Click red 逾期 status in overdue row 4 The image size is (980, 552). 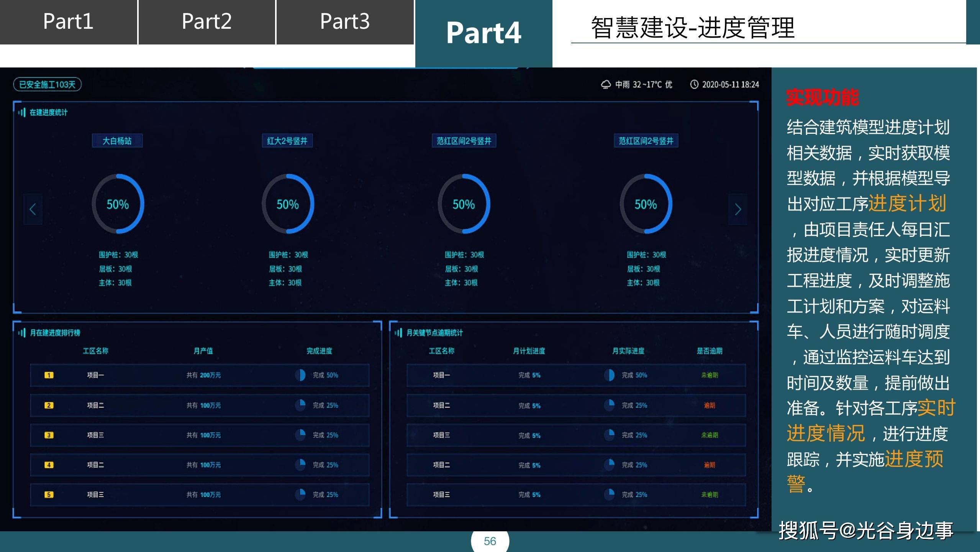click(x=710, y=465)
